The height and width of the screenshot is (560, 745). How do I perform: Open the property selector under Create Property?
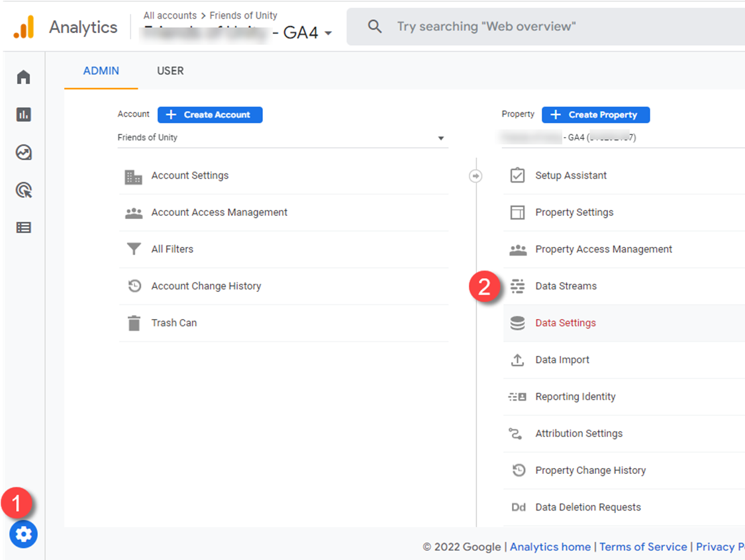tap(623, 138)
